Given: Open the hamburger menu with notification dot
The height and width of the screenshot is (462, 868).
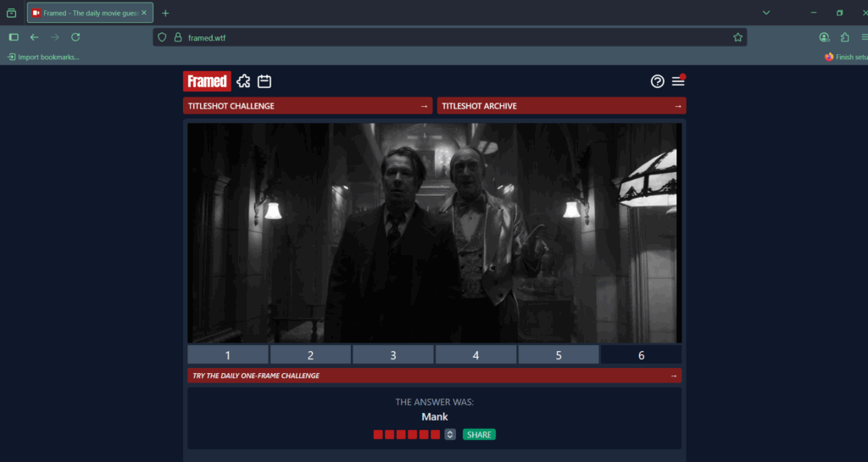Looking at the screenshot, I should point(678,81).
